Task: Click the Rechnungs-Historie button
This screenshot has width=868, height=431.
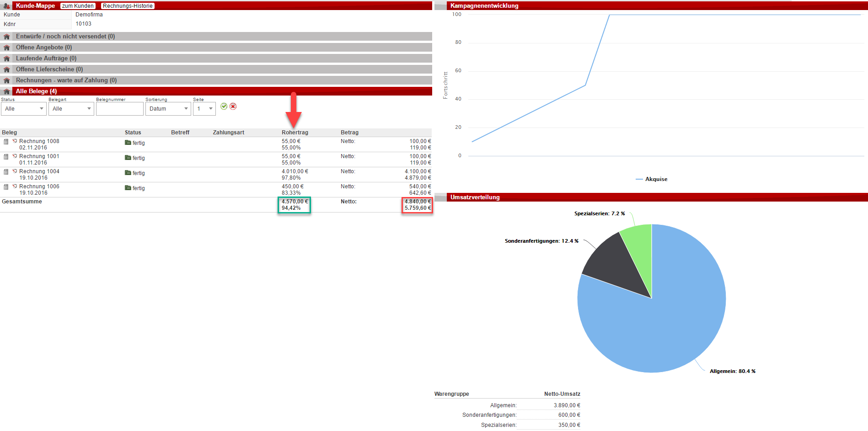Action: pyautogui.click(x=128, y=6)
